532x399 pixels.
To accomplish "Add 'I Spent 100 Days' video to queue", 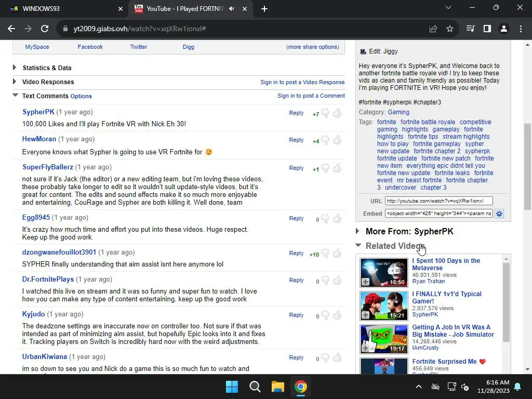I will coord(366,282).
